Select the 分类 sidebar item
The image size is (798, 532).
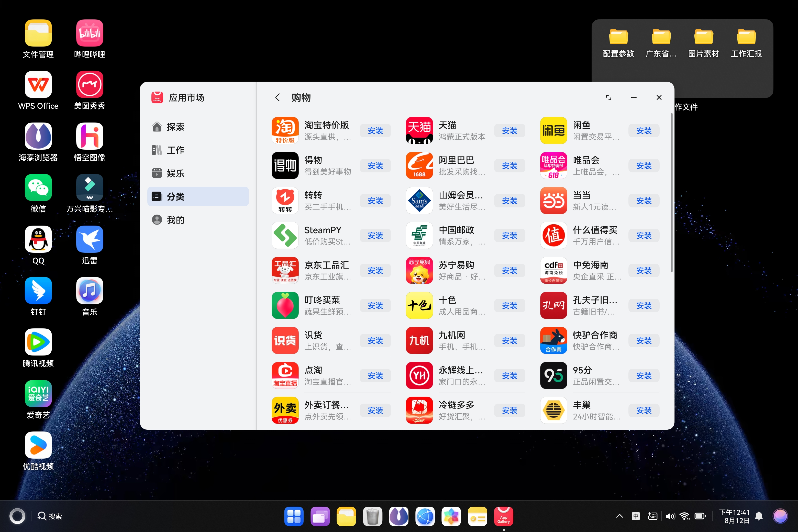click(198, 196)
